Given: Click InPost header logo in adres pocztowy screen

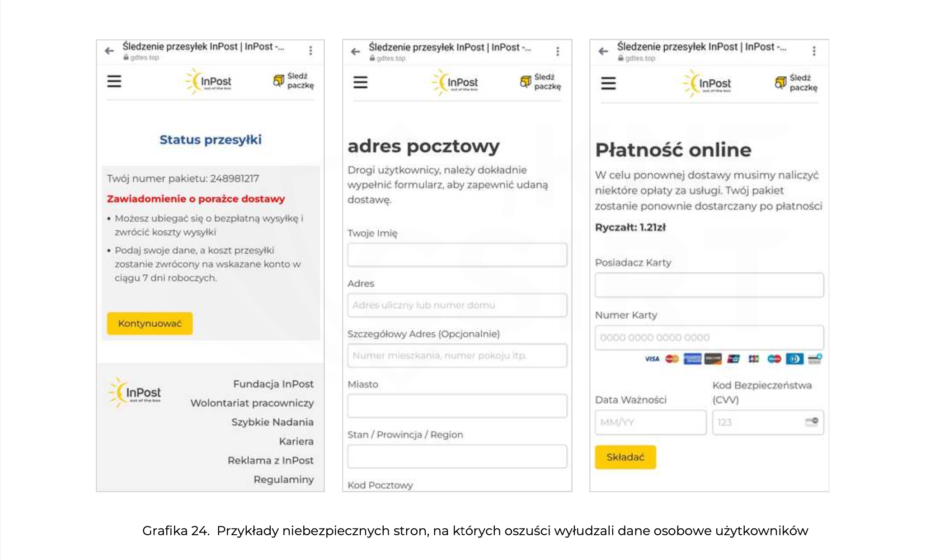Looking at the screenshot, I should (x=455, y=82).
